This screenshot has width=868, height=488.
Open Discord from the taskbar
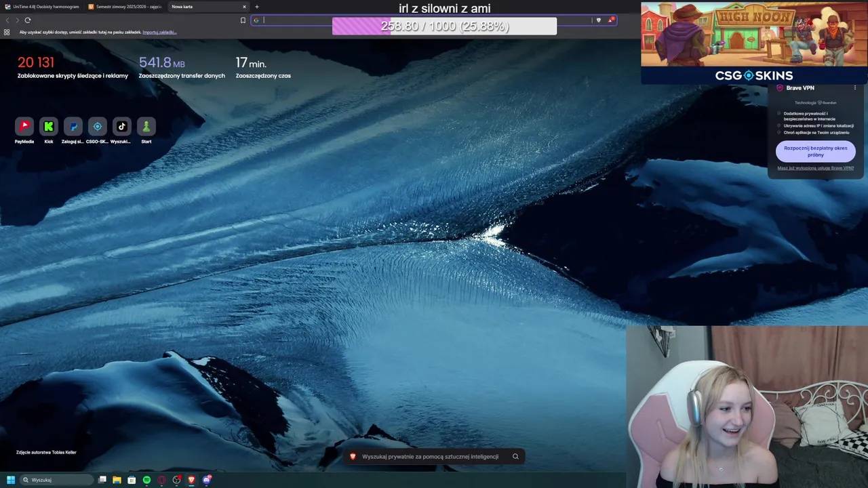[x=207, y=480]
